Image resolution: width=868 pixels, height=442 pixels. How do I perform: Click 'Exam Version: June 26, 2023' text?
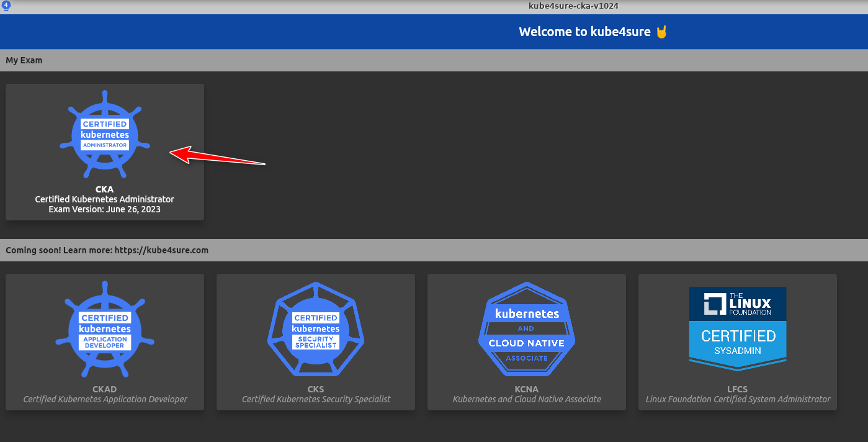[105, 209]
